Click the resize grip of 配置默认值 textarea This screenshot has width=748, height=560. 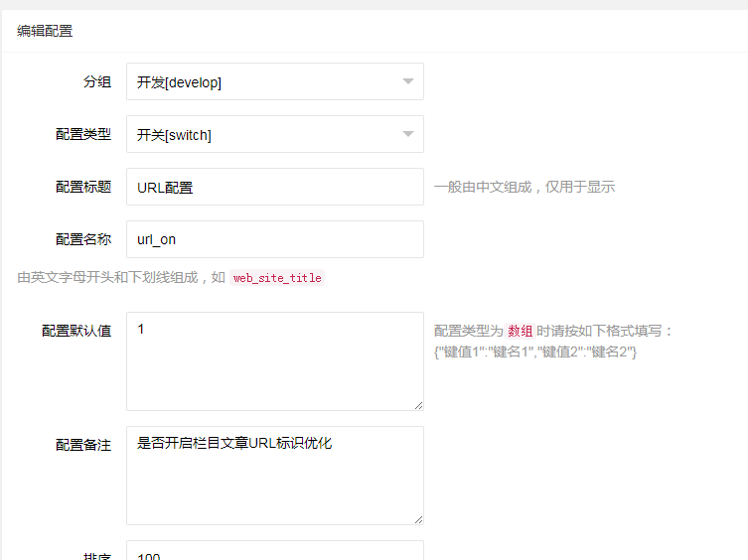point(418,405)
